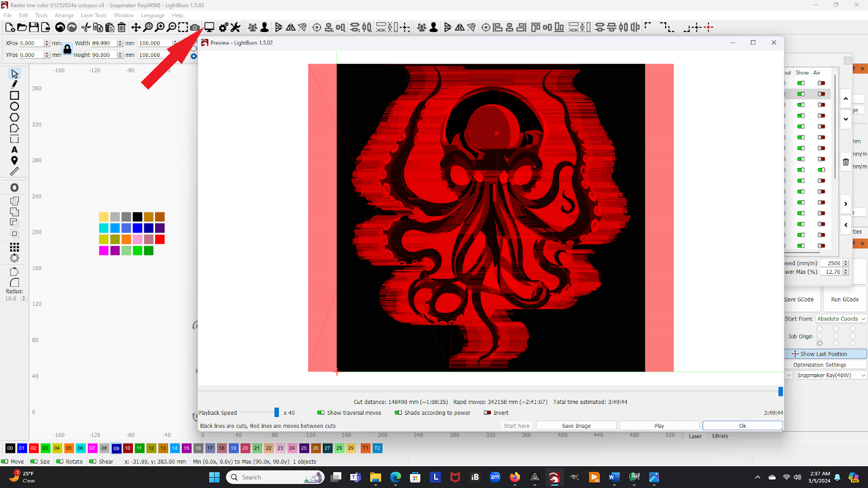Select the Rectangle drawing tool

coord(15,95)
